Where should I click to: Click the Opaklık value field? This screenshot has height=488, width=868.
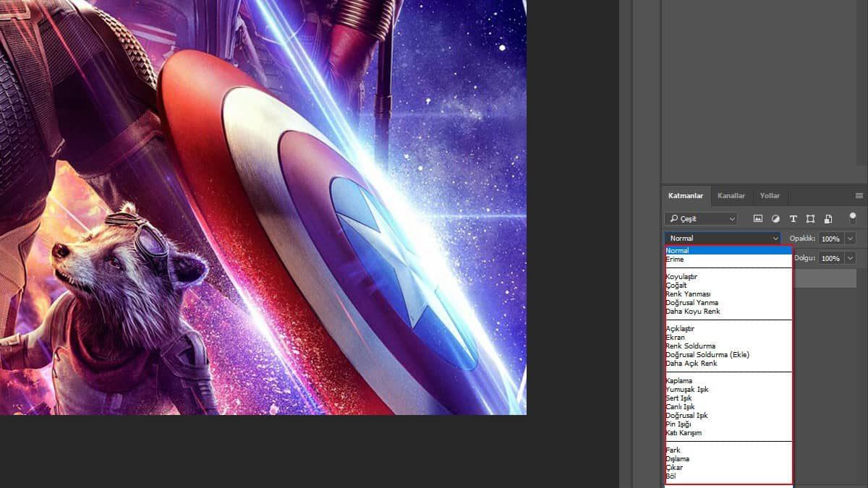[x=832, y=238]
